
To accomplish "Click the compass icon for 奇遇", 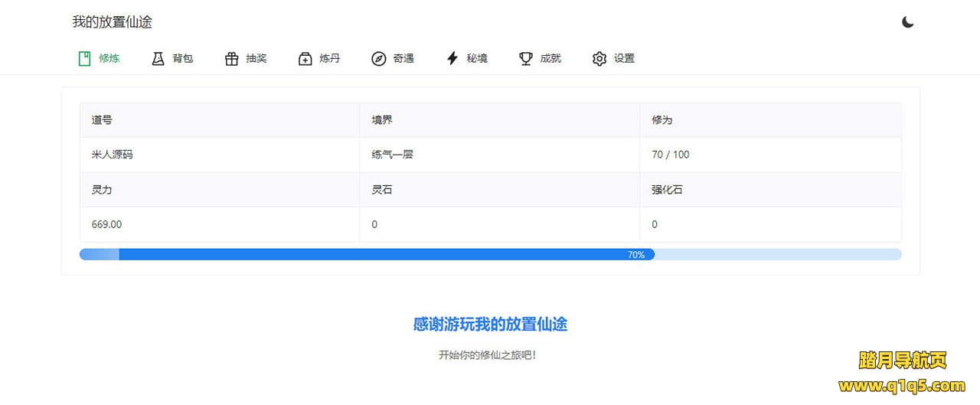I will coord(378,58).
